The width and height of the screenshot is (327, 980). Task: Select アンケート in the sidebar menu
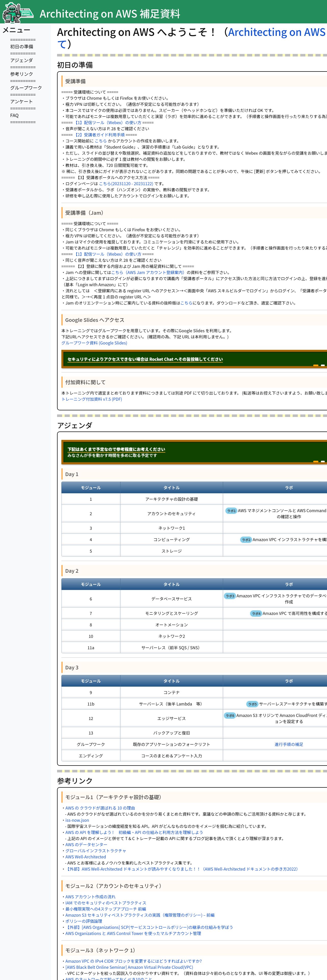(x=21, y=101)
